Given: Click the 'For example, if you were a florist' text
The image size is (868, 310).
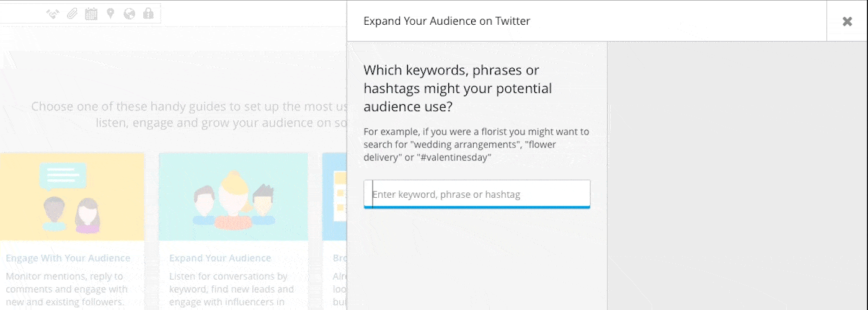Looking at the screenshot, I should click(x=476, y=144).
